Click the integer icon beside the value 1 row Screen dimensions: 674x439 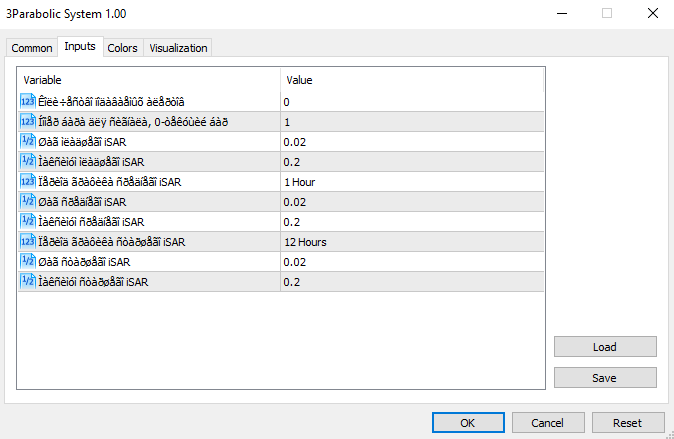[27, 121]
